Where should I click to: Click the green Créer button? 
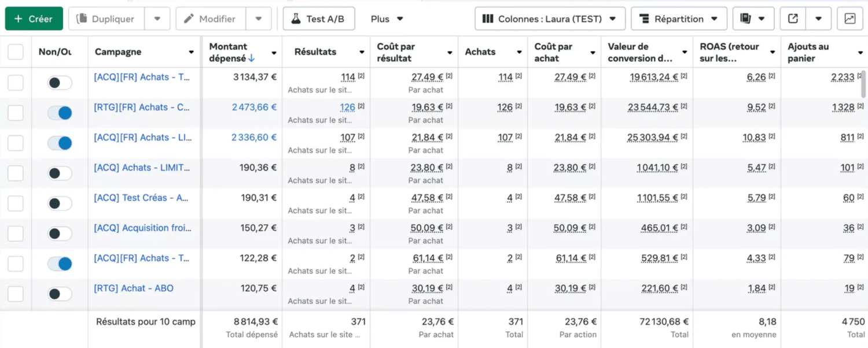(34, 19)
